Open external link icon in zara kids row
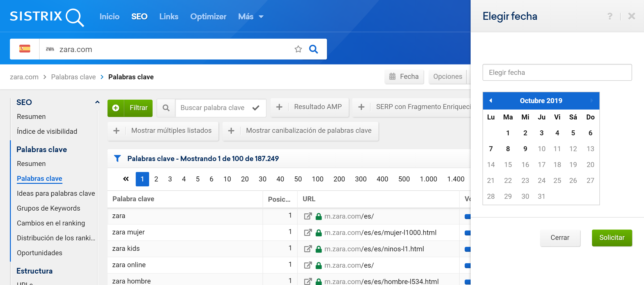The width and height of the screenshot is (644, 285). pyautogui.click(x=308, y=249)
